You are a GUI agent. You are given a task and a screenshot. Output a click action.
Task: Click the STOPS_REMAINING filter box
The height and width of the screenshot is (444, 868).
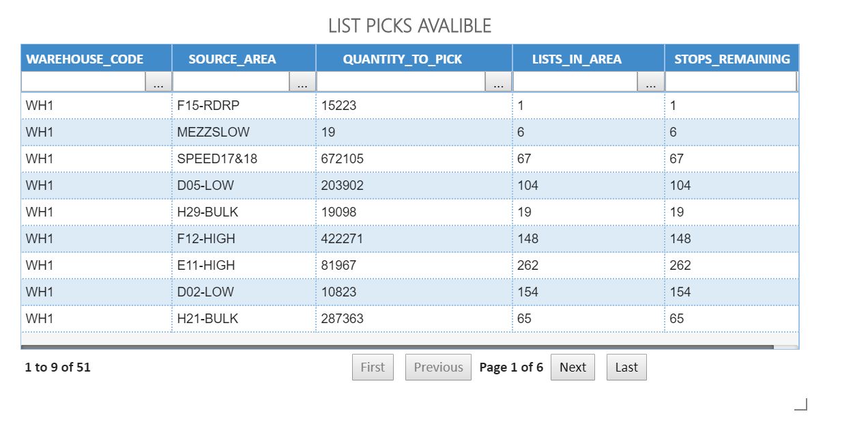tap(730, 83)
